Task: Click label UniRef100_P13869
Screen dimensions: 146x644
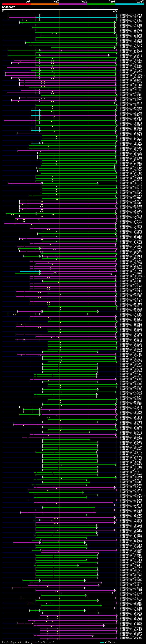Action: coord(131,60)
